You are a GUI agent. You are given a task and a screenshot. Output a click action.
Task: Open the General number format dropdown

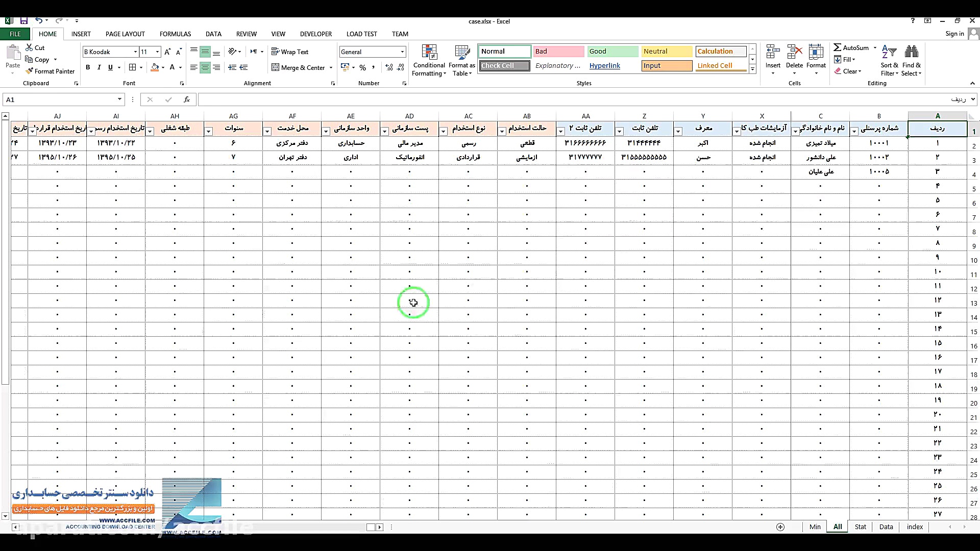[402, 52]
